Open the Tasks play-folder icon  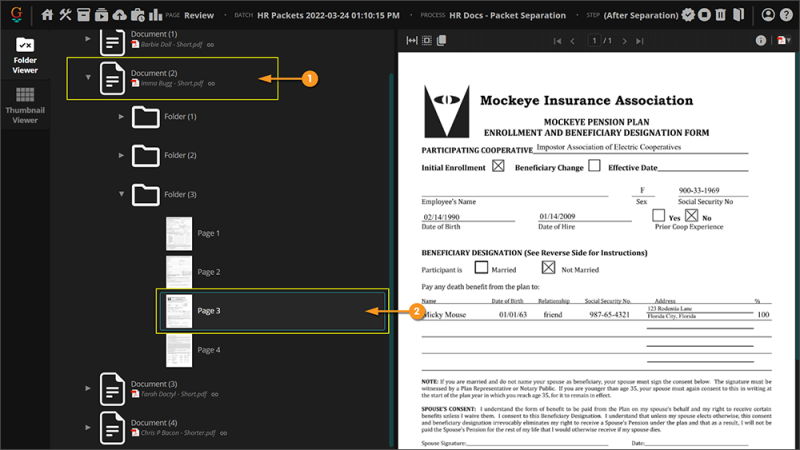click(102, 15)
